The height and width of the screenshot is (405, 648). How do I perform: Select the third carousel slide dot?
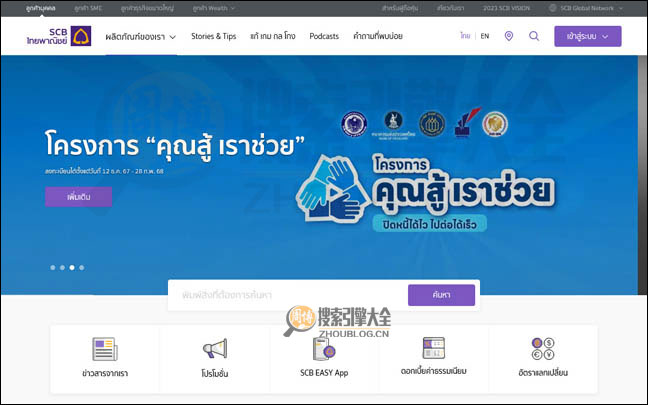(x=72, y=267)
